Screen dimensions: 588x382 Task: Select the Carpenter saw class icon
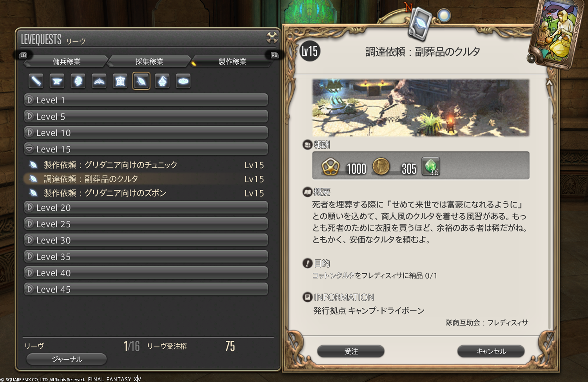[36, 81]
